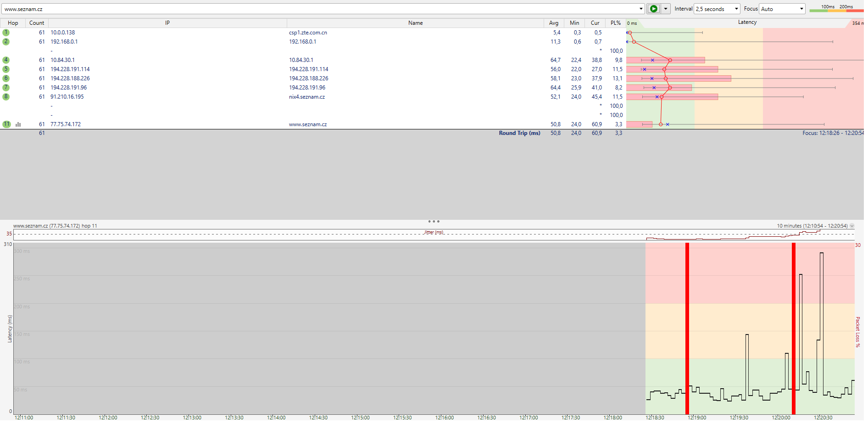
Task: Click the green hop 2 circle icon
Action: point(6,42)
